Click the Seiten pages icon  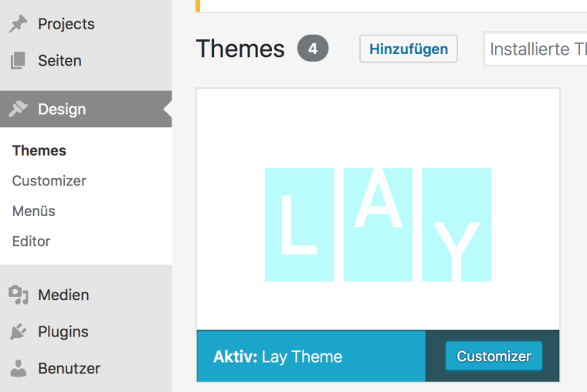(18, 60)
